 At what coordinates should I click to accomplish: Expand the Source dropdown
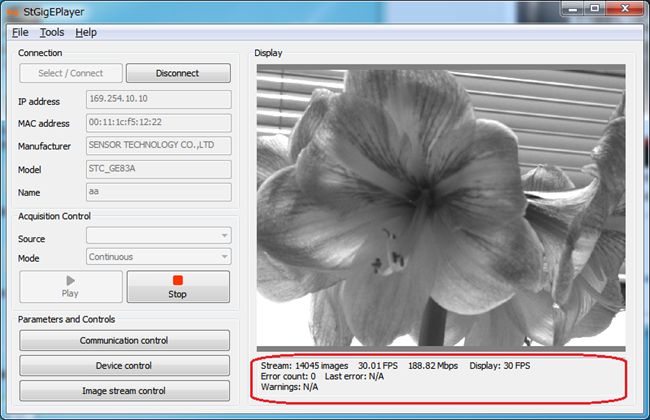click(x=158, y=236)
